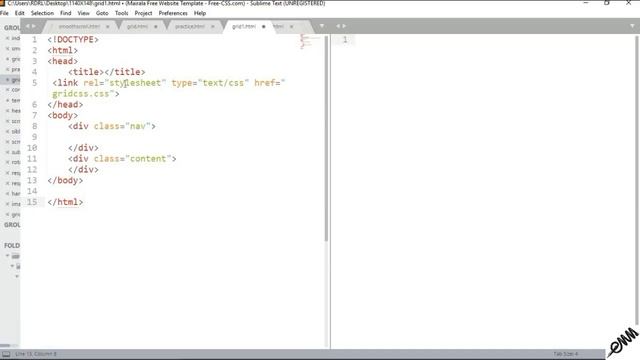Open the Goto menu
The image size is (640, 360).
point(102,13)
